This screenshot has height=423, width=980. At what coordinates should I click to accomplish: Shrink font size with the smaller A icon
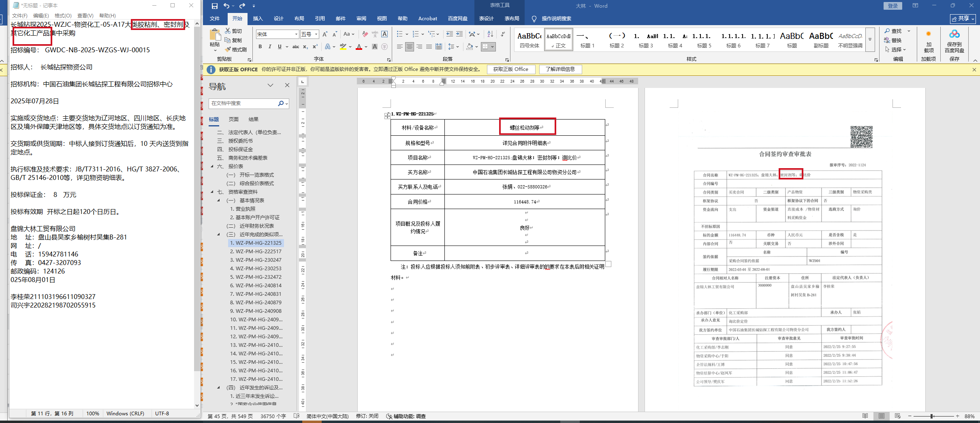tap(335, 34)
